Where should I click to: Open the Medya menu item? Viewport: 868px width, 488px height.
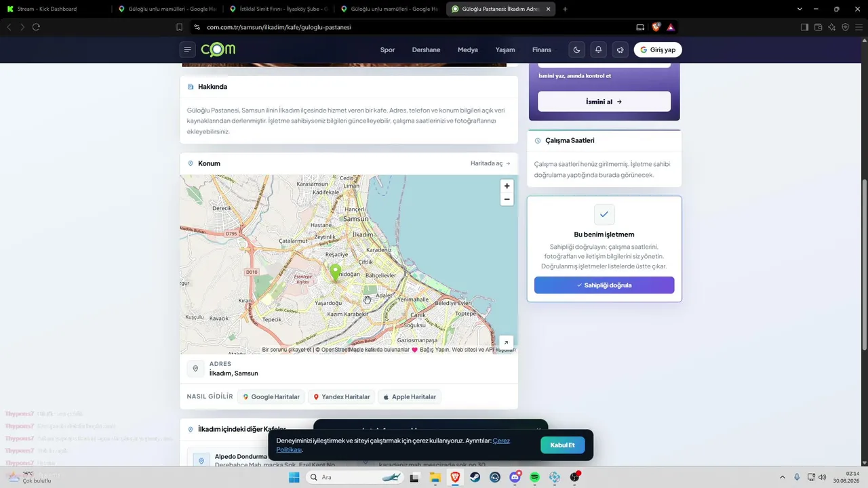point(468,49)
